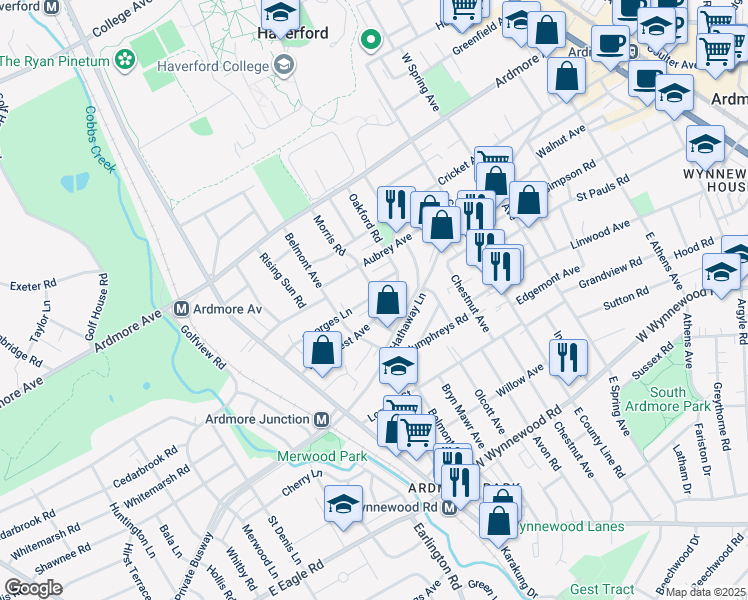Open the shopping bag marker near Hathaway Ln
The height and width of the screenshot is (600, 748).
pyautogui.click(x=387, y=303)
